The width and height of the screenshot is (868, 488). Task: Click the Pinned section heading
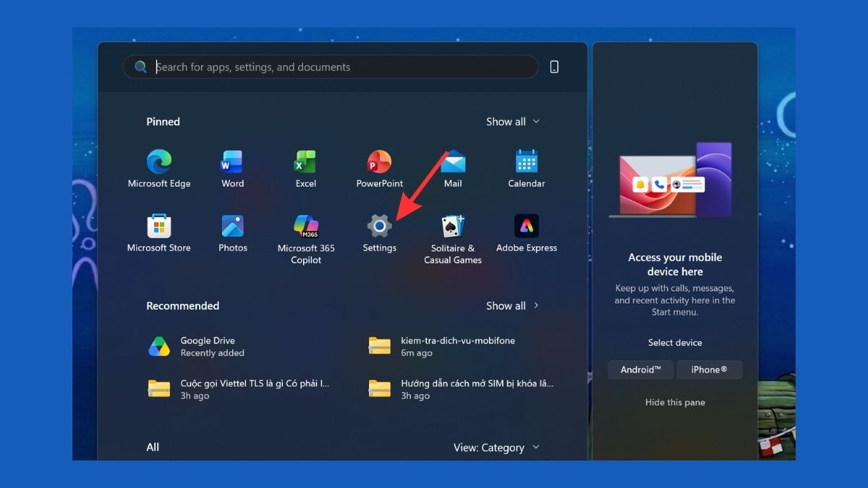click(163, 121)
